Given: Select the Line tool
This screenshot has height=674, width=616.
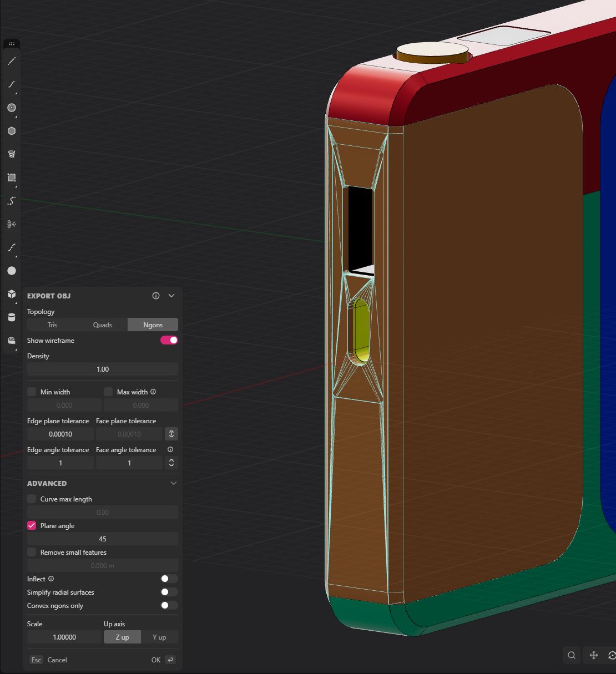Looking at the screenshot, I should [12, 61].
